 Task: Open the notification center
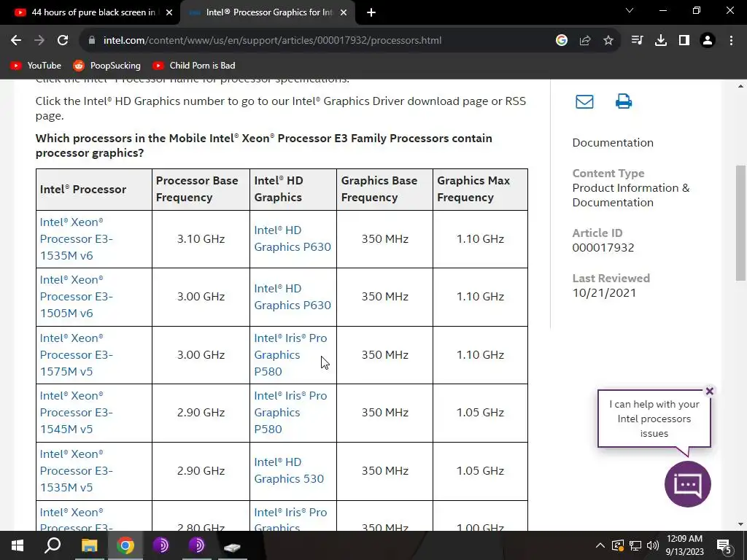tap(724, 545)
